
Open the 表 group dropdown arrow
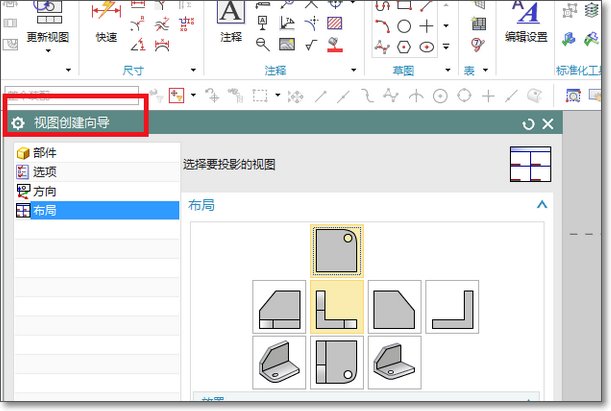coord(485,70)
